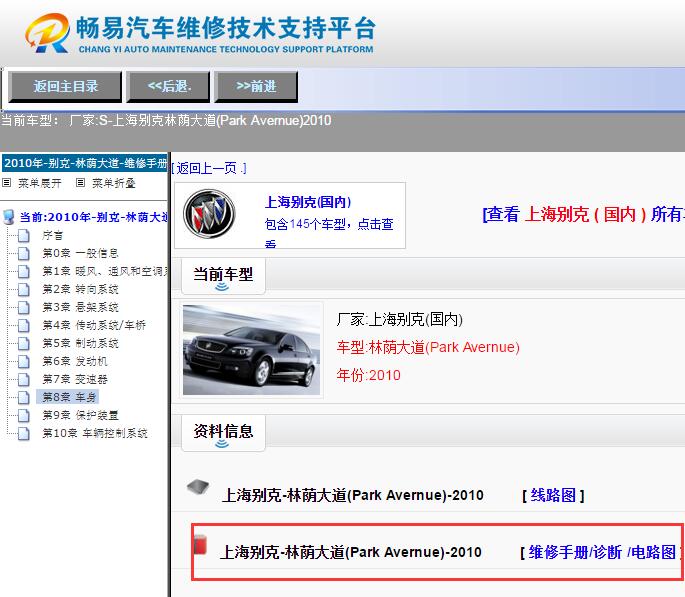Click the gray book icon beside 线路图 row
This screenshot has height=597, width=685.
[198, 487]
